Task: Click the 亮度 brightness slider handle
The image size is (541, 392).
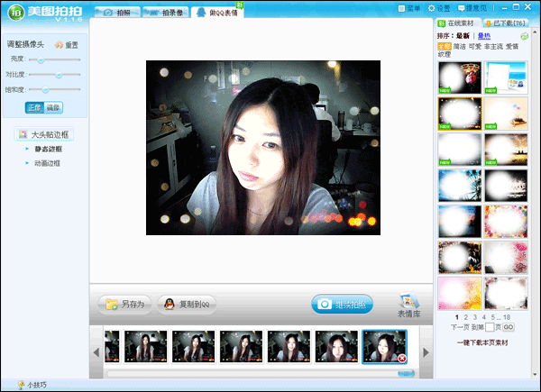Action: 41,59
